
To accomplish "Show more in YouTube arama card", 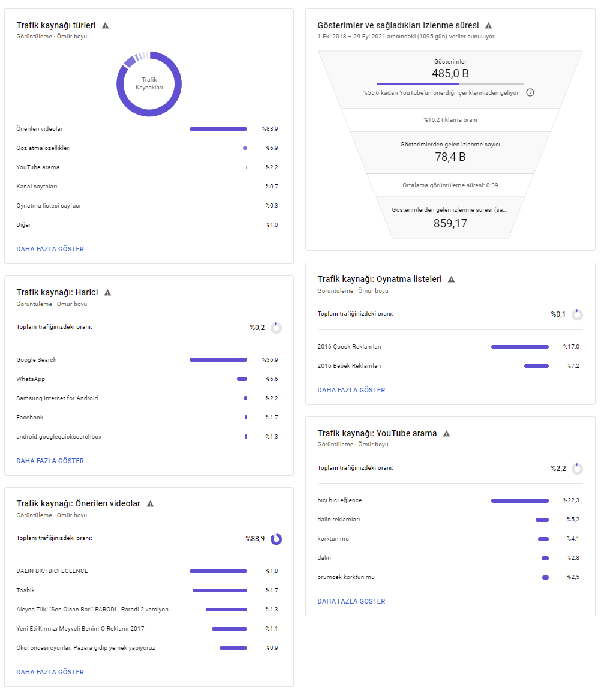I will click(x=351, y=602).
